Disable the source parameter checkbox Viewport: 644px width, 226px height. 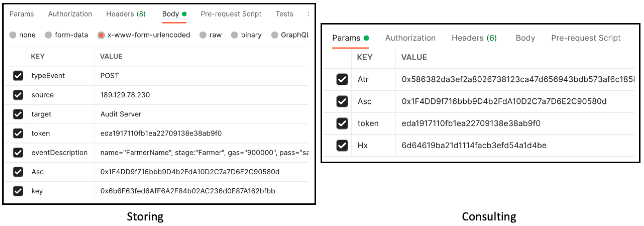[x=18, y=95]
